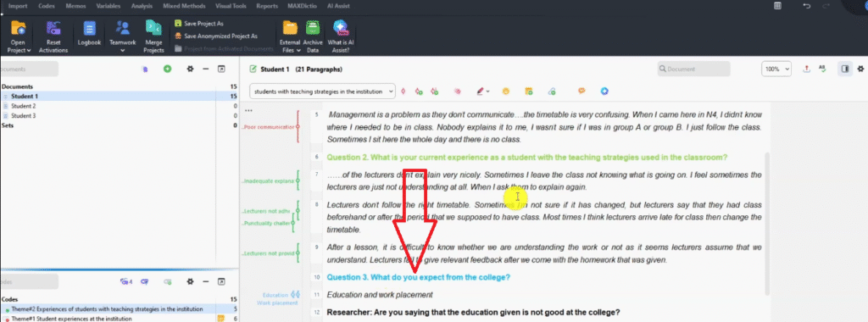Open the Mixed Methods menu tab

(x=184, y=6)
